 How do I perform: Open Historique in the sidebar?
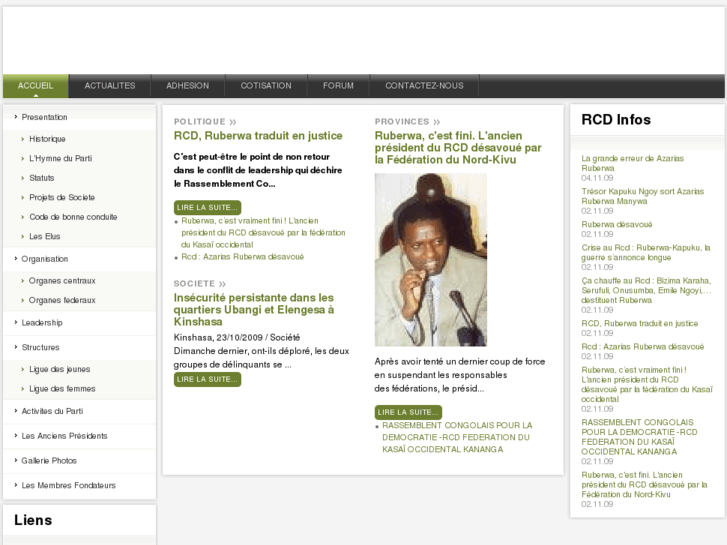pos(47,139)
